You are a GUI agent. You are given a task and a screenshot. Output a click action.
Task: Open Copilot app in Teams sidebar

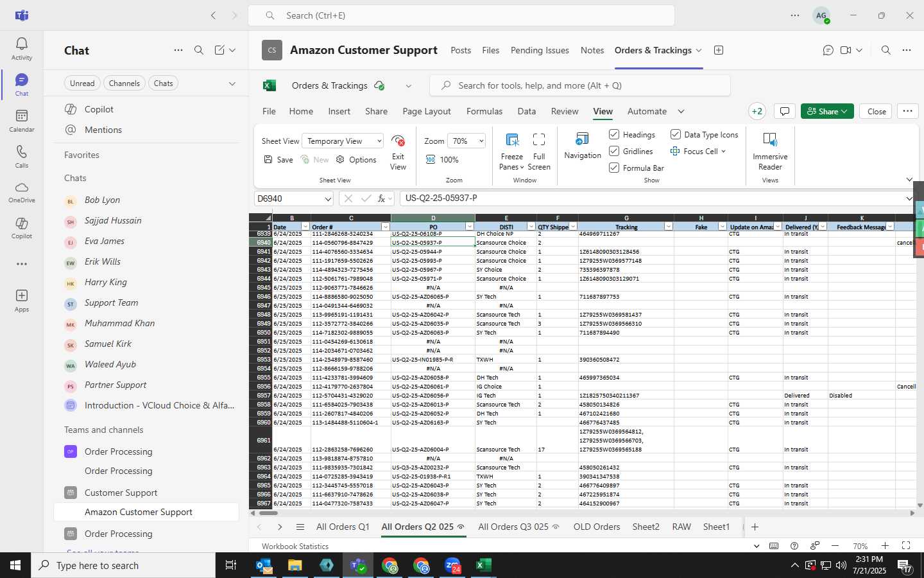tap(21, 229)
